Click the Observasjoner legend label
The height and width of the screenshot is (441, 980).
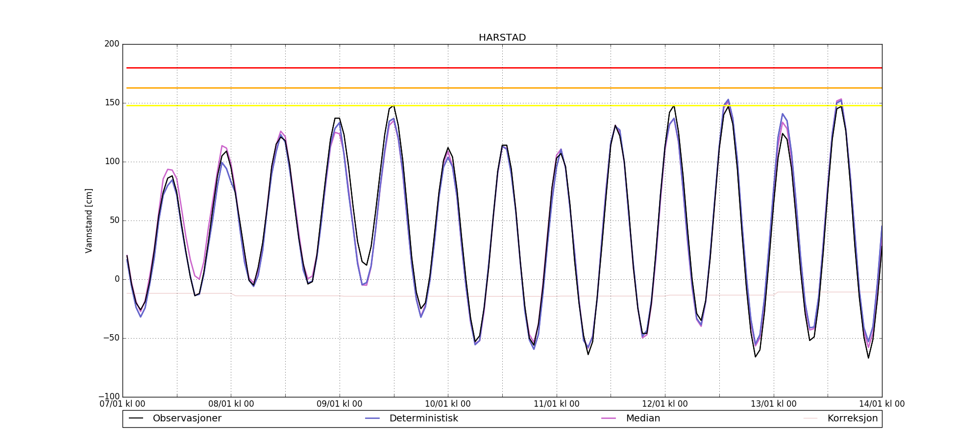(187, 418)
